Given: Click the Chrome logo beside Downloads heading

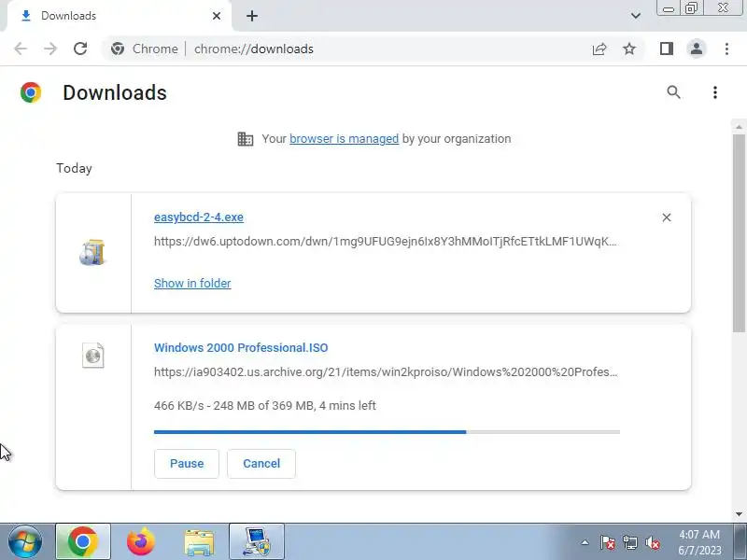Looking at the screenshot, I should 31,92.
